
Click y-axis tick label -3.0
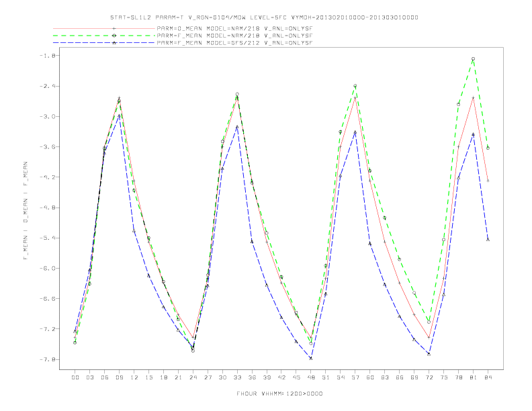pyautogui.click(x=46, y=116)
